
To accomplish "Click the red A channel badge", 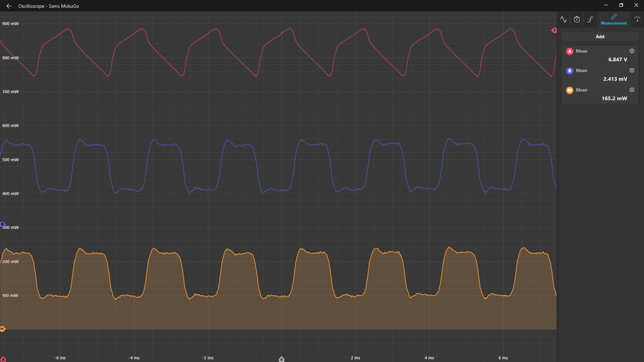I will (x=570, y=51).
